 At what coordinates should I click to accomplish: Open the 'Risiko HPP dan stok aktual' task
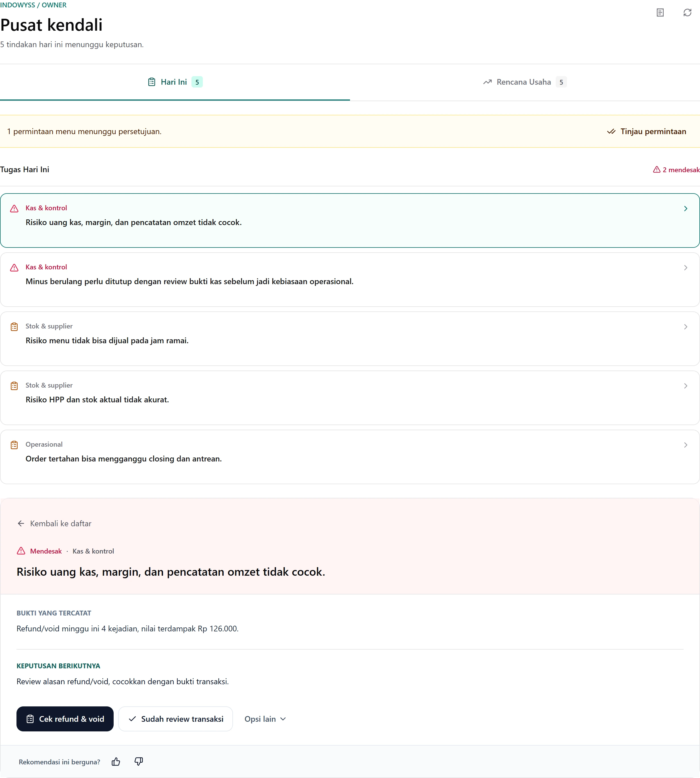pyautogui.click(x=350, y=398)
